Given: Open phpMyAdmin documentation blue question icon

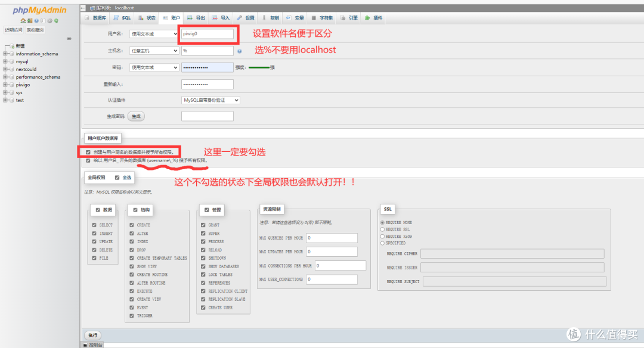Looking at the screenshot, I should pos(36,20).
